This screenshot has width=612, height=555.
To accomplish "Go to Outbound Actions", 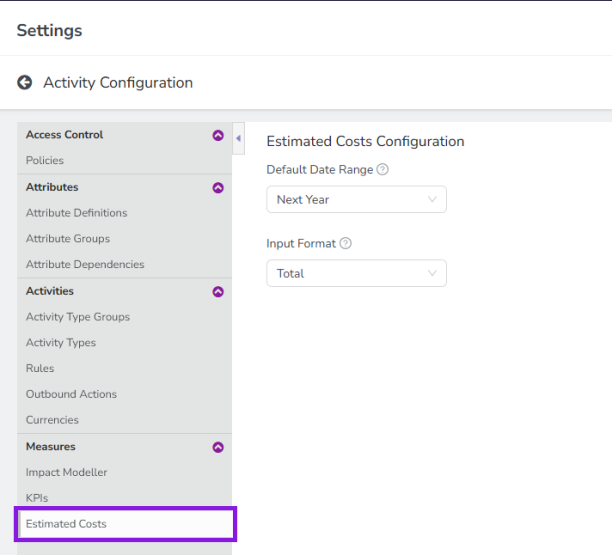I will coord(71,395).
